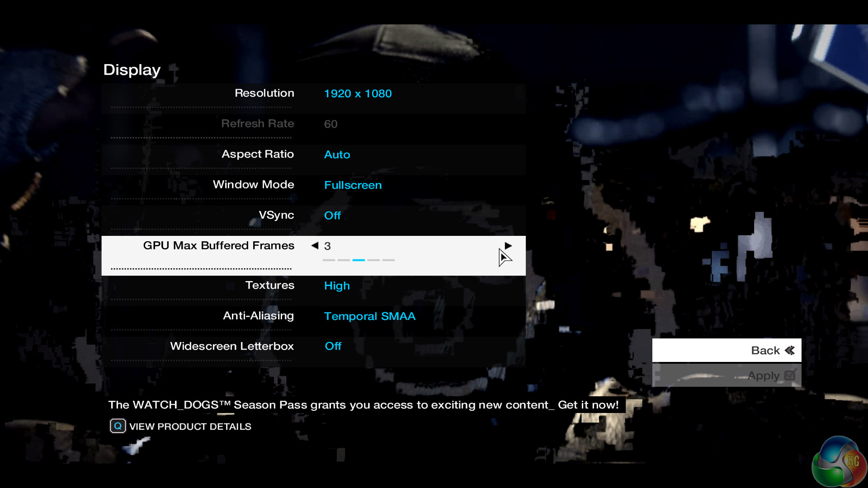Click first segment of Buffered Frames slider
This screenshot has width=868, height=488.
[x=329, y=260]
